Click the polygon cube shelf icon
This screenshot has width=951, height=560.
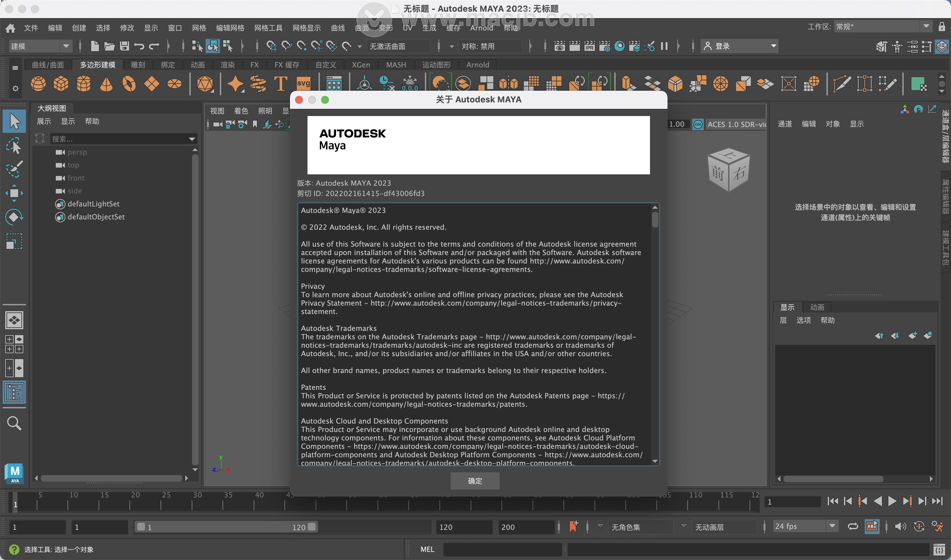coord(61,84)
